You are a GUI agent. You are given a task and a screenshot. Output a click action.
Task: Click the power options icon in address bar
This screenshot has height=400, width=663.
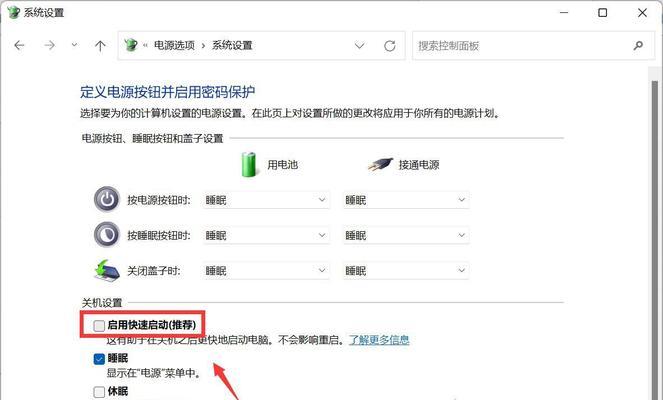pyautogui.click(x=131, y=45)
